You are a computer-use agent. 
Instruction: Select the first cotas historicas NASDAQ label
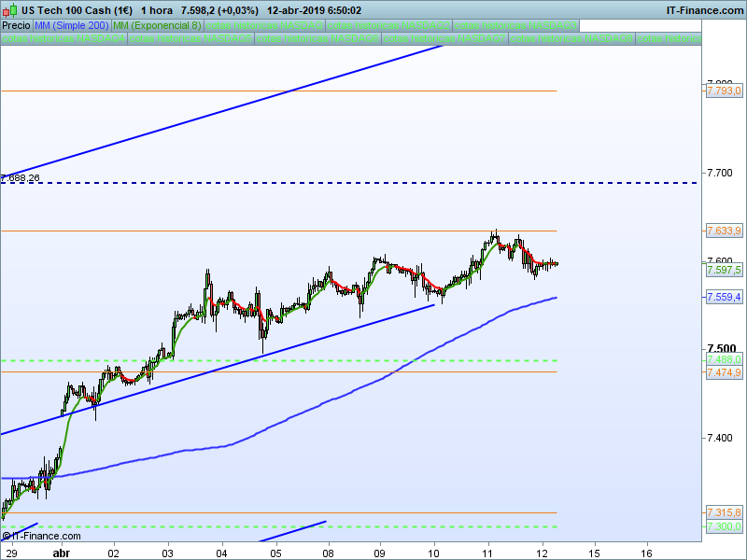click(x=264, y=25)
